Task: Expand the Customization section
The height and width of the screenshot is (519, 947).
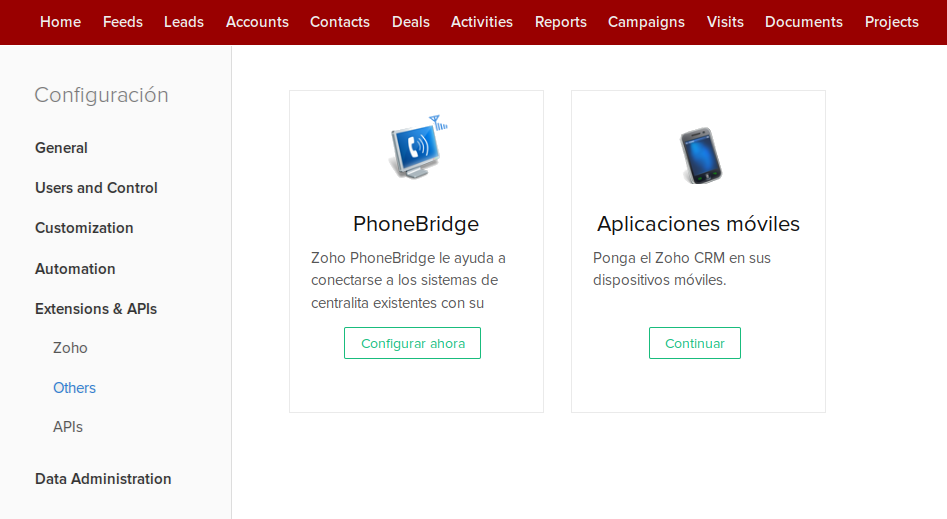Action: coord(84,228)
